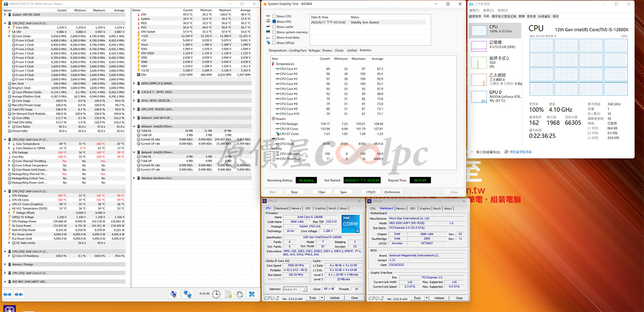644x312 pixels.
Task: Click the CPUID button in AIDA64
Action: click(371, 192)
